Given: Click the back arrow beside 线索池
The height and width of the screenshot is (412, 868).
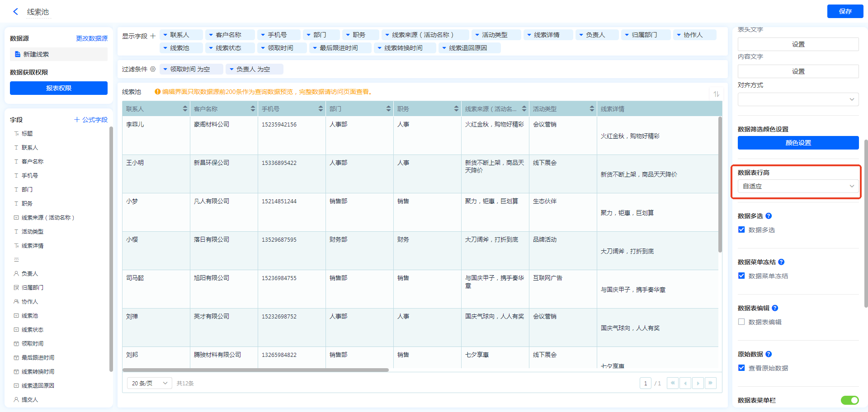Looking at the screenshot, I should pyautogui.click(x=16, y=12).
